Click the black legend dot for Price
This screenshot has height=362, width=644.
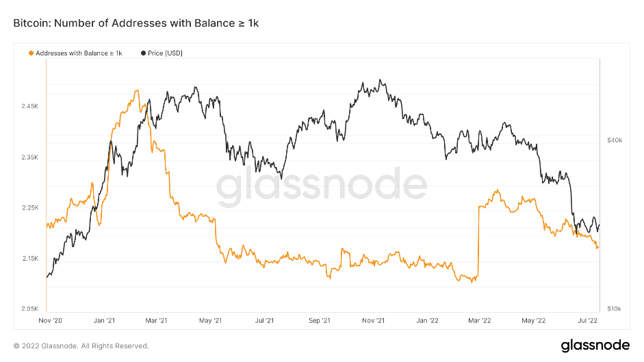(x=143, y=53)
